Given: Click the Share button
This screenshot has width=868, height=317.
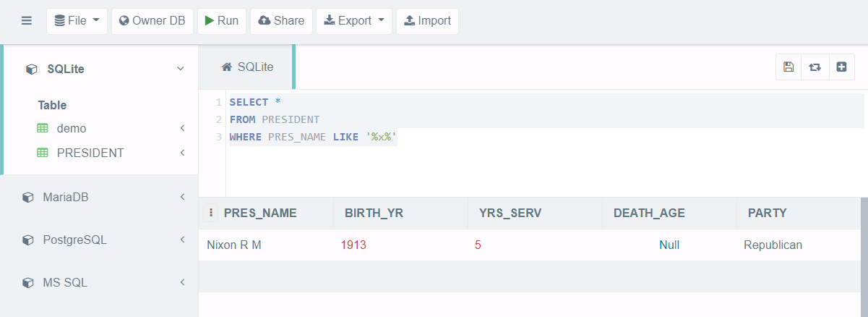Looking at the screenshot, I should click(x=281, y=21).
